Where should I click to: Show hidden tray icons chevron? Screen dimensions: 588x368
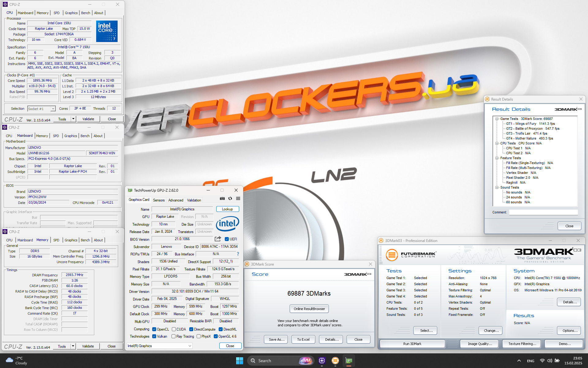519,361
